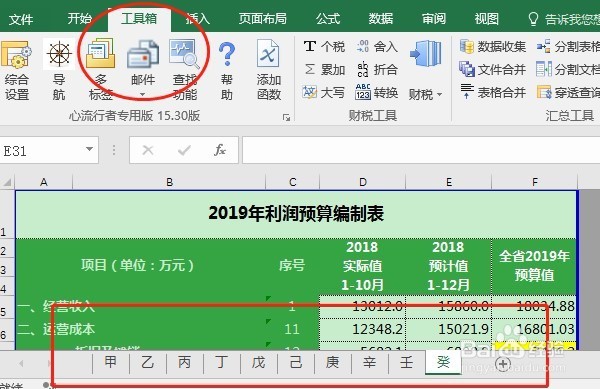Click the Σ 累加 sum tool
Screen dimensions: 600x389
pyautogui.click(x=324, y=70)
